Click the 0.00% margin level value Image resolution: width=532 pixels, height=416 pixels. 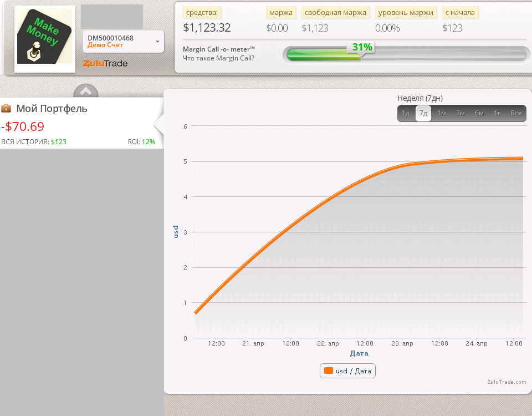[x=387, y=28]
